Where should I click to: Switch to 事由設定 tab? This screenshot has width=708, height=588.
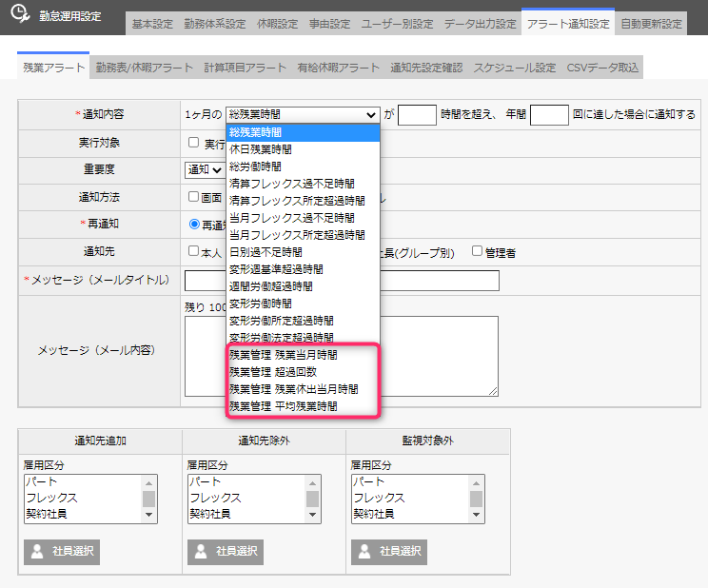point(329,24)
